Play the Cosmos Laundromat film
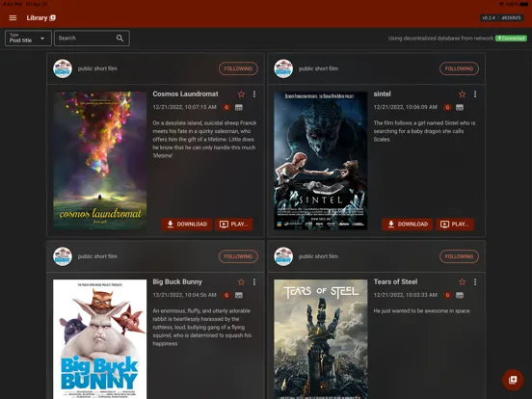This screenshot has height=399, width=532. point(234,225)
